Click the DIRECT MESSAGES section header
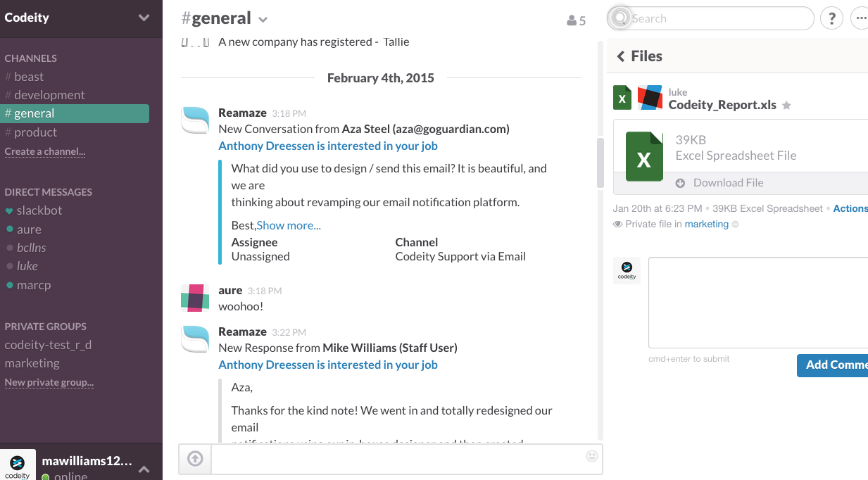Viewport: 868px width, 480px height. click(x=48, y=192)
